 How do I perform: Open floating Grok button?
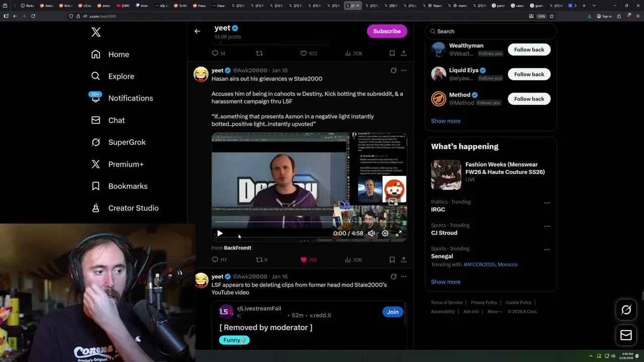[x=626, y=310]
